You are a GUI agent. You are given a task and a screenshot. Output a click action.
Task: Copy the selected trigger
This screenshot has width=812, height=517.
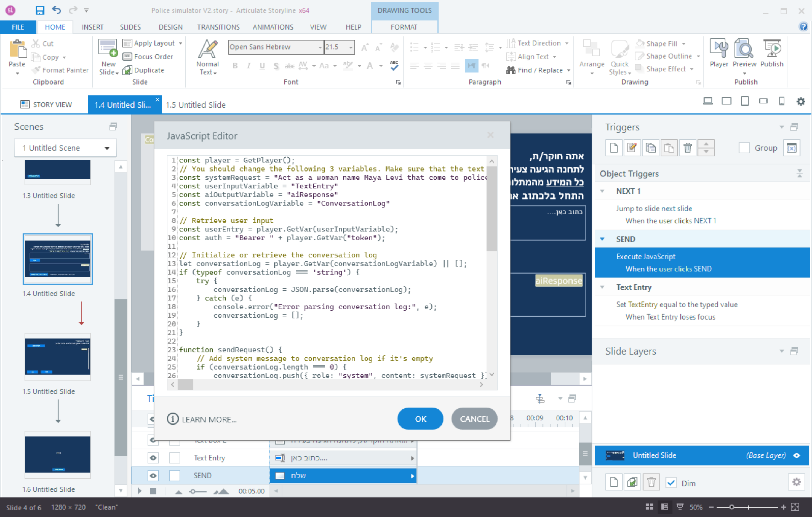click(650, 148)
